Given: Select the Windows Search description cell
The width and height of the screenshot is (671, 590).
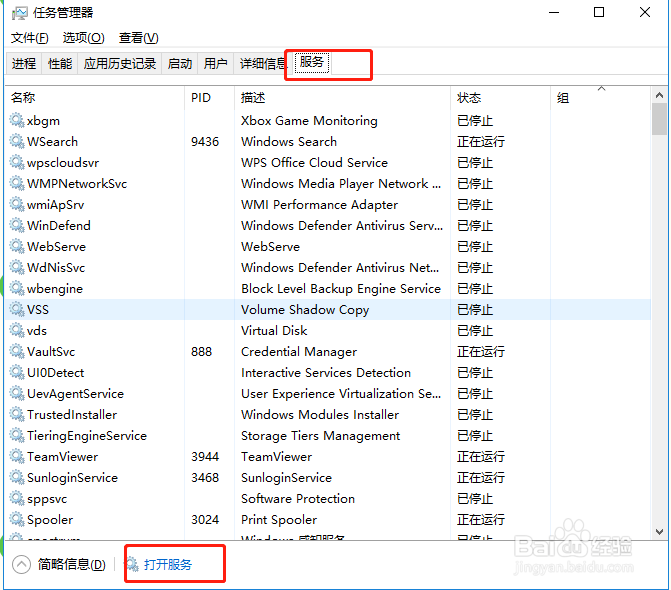Looking at the screenshot, I should (289, 142).
